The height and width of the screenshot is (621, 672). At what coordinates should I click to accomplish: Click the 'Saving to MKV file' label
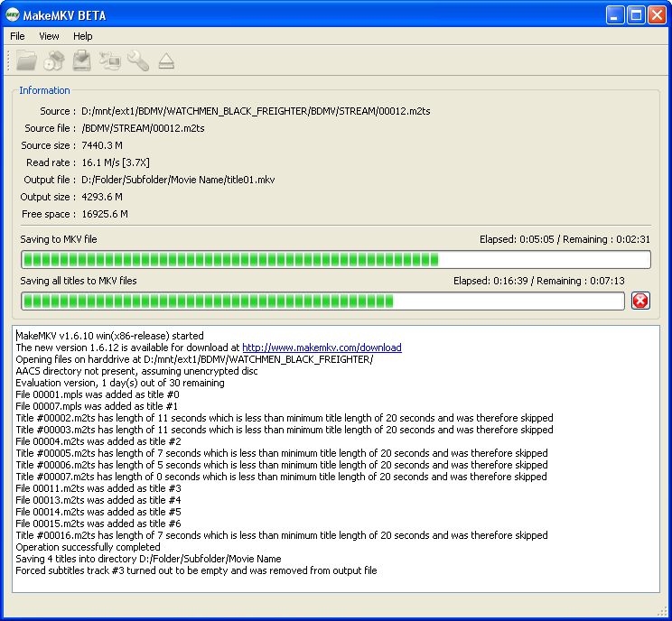click(59, 239)
